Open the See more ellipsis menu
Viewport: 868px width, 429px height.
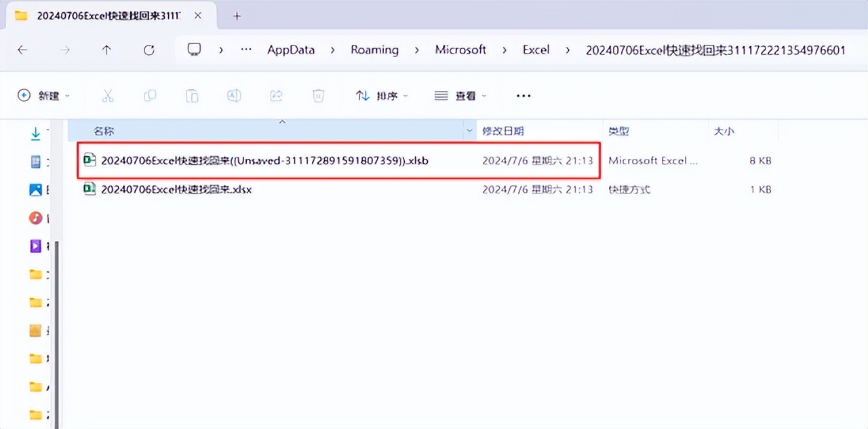(x=524, y=96)
